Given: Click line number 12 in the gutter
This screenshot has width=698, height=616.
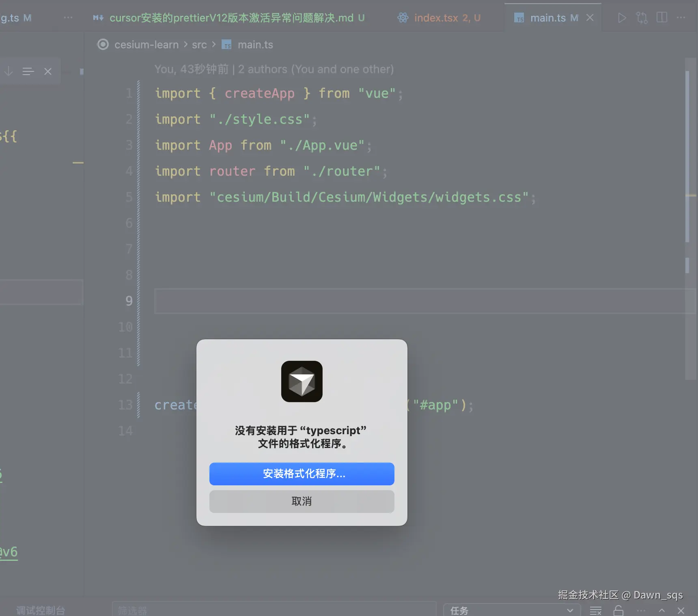Looking at the screenshot, I should (x=125, y=379).
